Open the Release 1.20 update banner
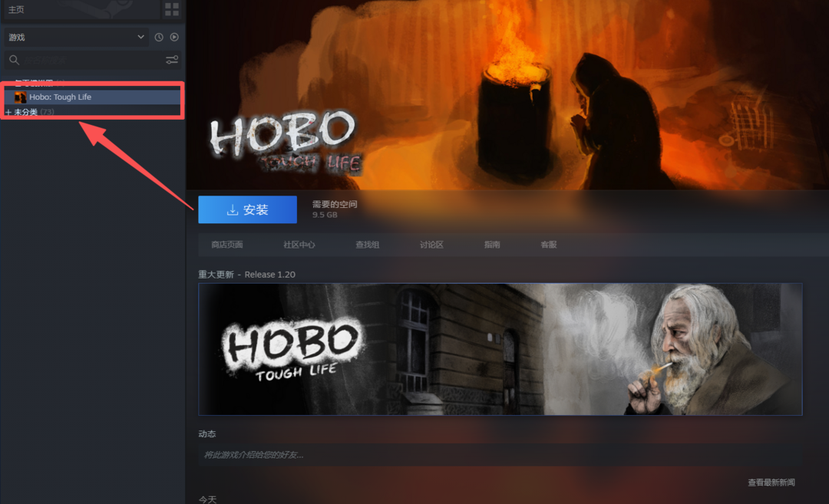 [x=500, y=349]
